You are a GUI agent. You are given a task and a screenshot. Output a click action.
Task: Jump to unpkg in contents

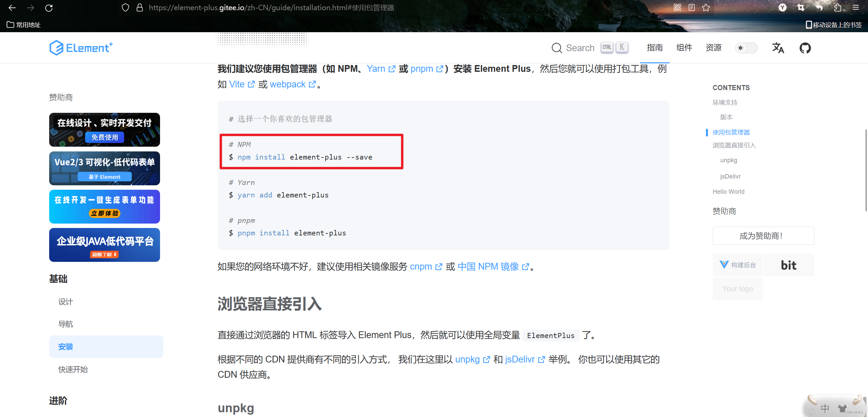pos(729,160)
